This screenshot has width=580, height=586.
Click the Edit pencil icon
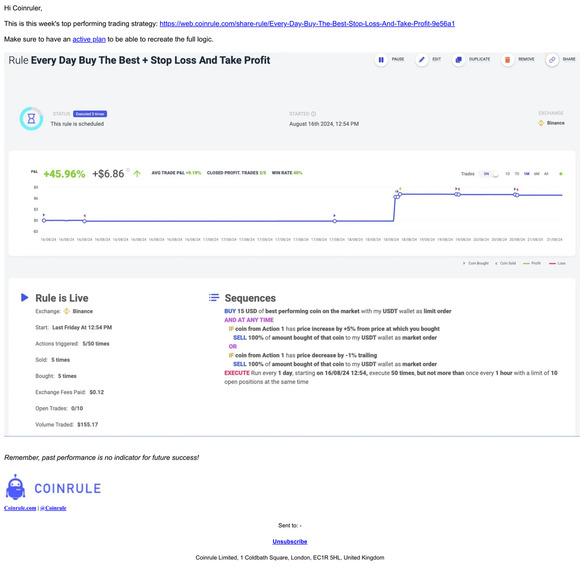click(x=422, y=60)
